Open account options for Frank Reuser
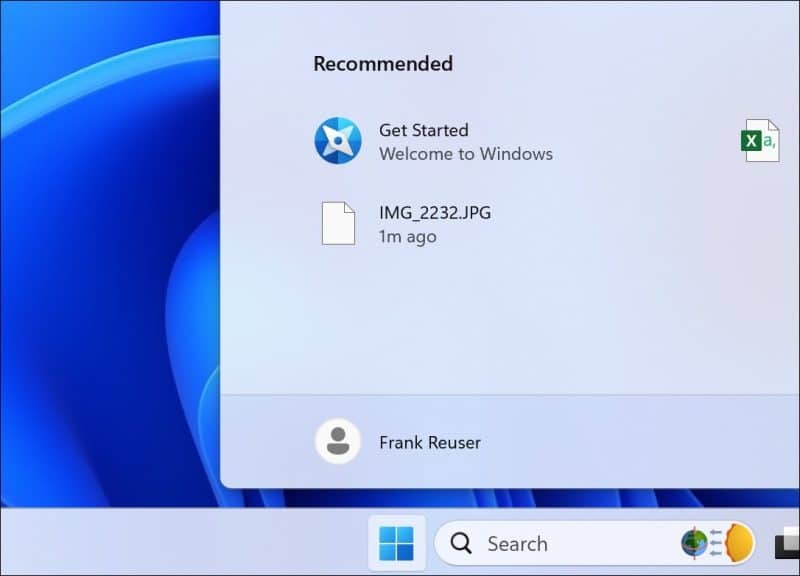The height and width of the screenshot is (576, 800). point(430,441)
